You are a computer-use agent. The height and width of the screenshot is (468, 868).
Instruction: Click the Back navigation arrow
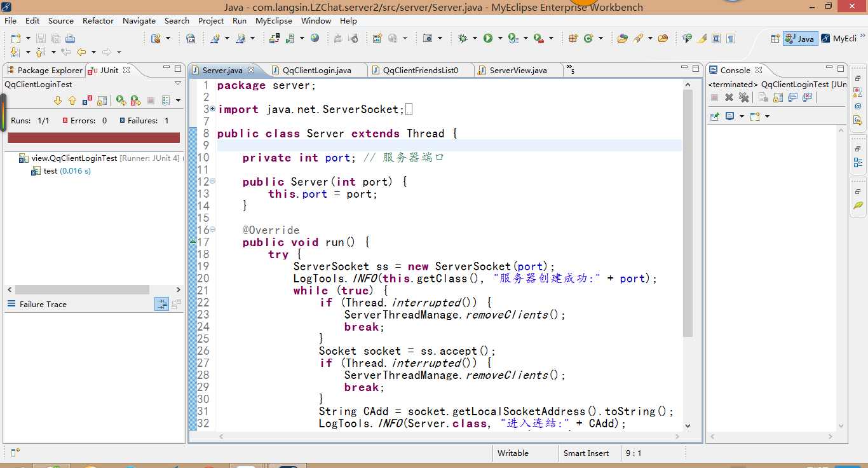pyautogui.click(x=81, y=52)
